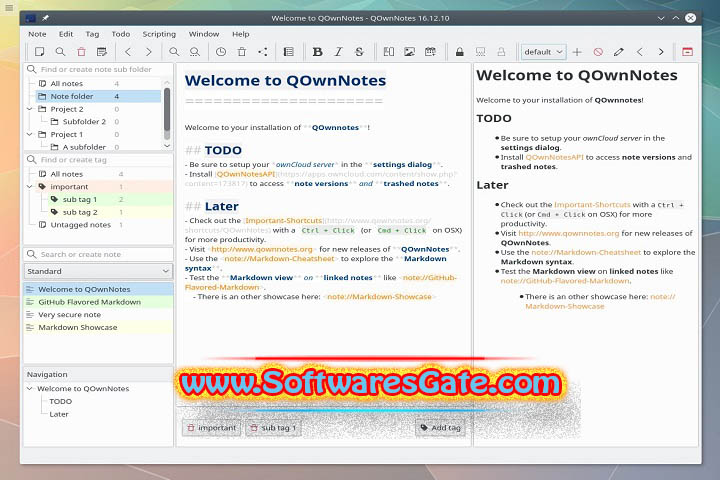Click the share note icon

(263, 52)
